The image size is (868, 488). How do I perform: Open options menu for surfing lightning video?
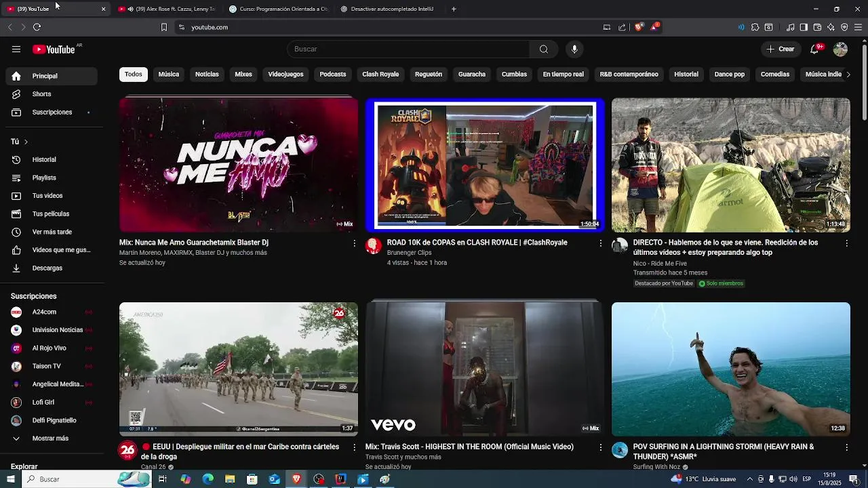click(x=846, y=447)
